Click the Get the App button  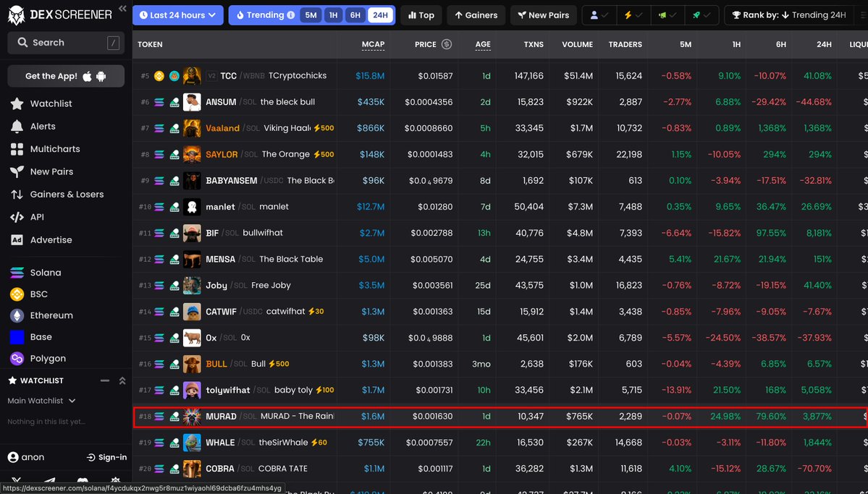(x=66, y=77)
